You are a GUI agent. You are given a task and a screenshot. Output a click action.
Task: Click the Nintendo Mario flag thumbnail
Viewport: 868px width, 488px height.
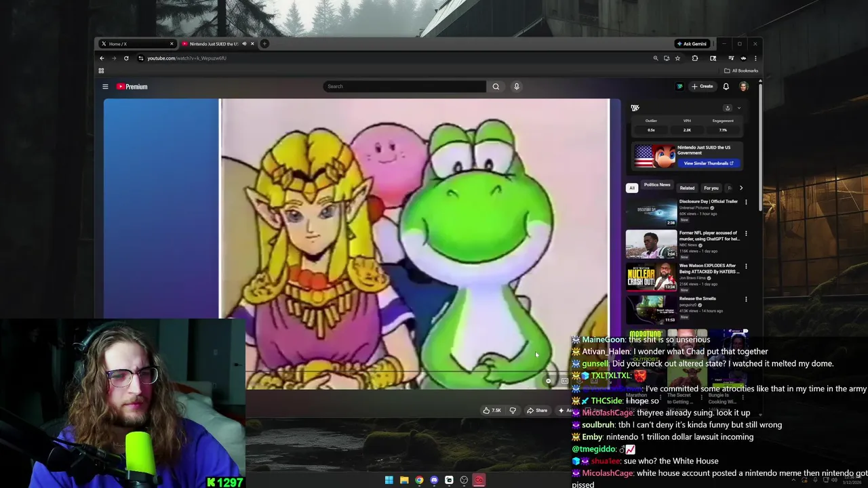tap(654, 156)
